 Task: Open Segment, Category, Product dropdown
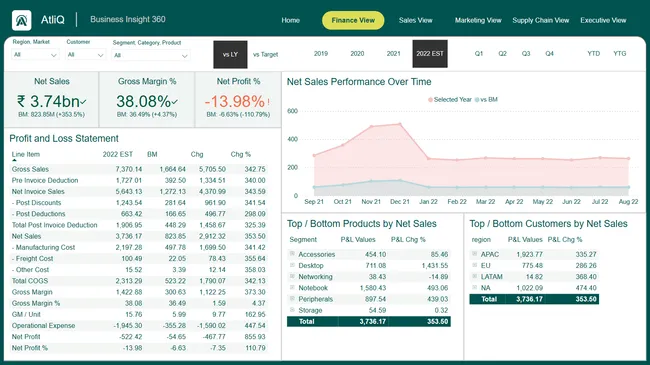pos(151,55)
